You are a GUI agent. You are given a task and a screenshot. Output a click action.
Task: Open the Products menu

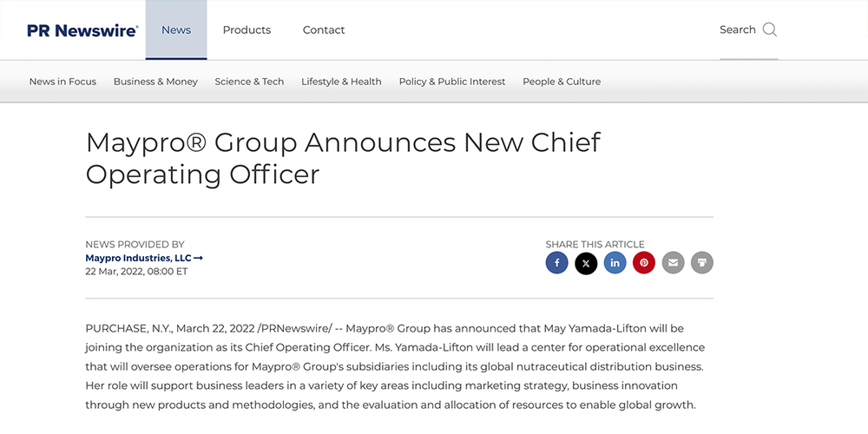[247, 30]
